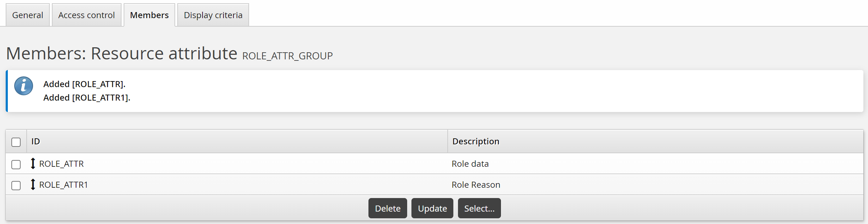Open the Select... member chooser button

[x=479, y=208]
